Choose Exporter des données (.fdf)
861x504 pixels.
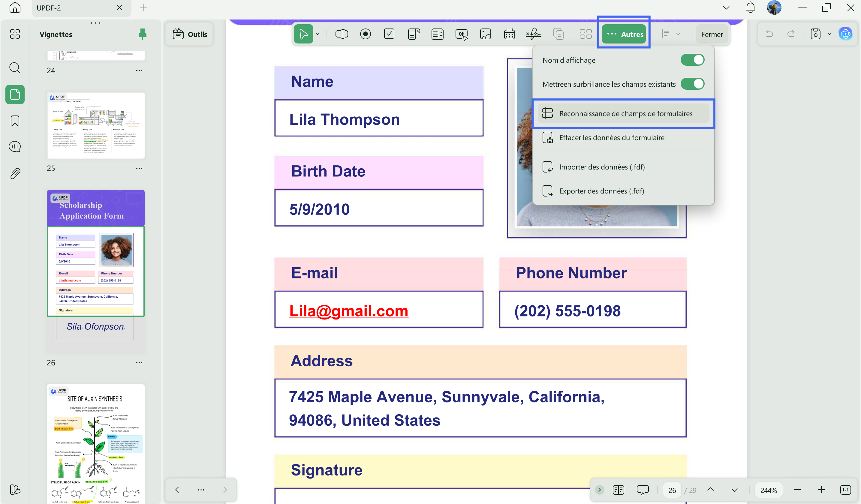pyautogui.click(x=623, y=191)
